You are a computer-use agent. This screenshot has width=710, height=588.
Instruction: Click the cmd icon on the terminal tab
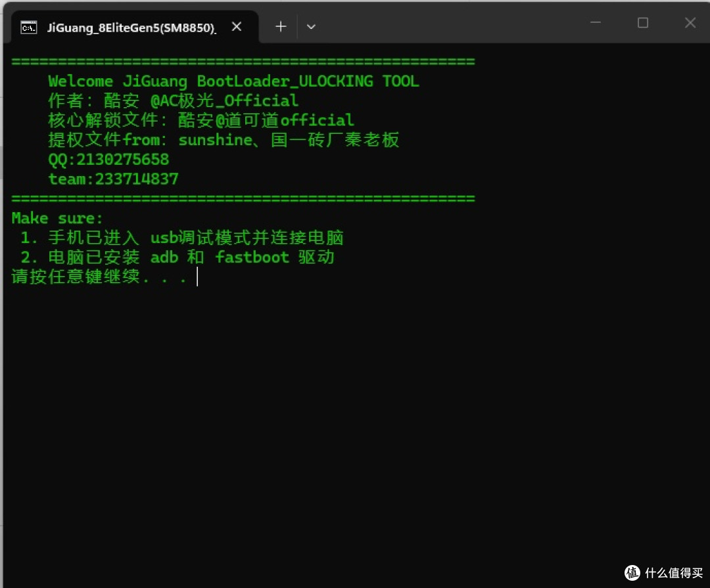click(x=28, y=28)
